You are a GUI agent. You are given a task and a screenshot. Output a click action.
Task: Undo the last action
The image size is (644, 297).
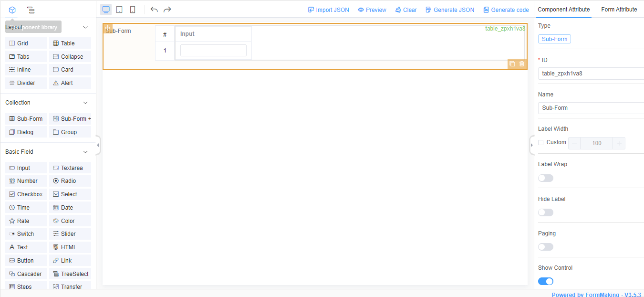tap(154, 10)
